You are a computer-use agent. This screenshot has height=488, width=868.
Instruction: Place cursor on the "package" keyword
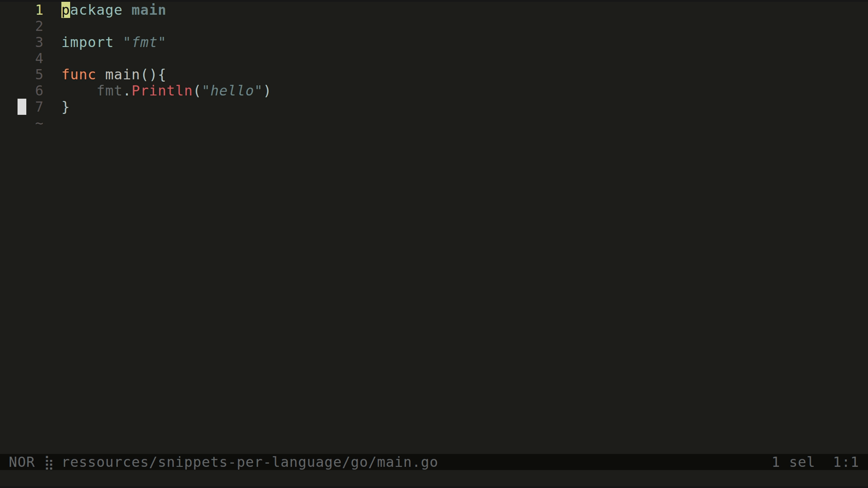point(92,10)
